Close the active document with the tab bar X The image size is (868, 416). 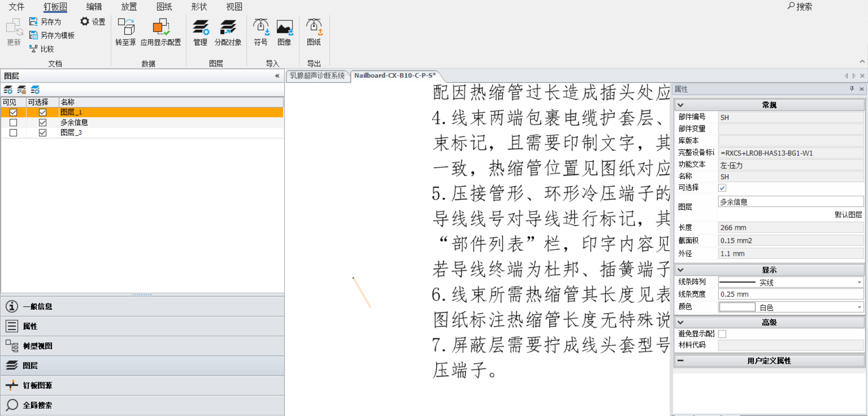[862, 76]
